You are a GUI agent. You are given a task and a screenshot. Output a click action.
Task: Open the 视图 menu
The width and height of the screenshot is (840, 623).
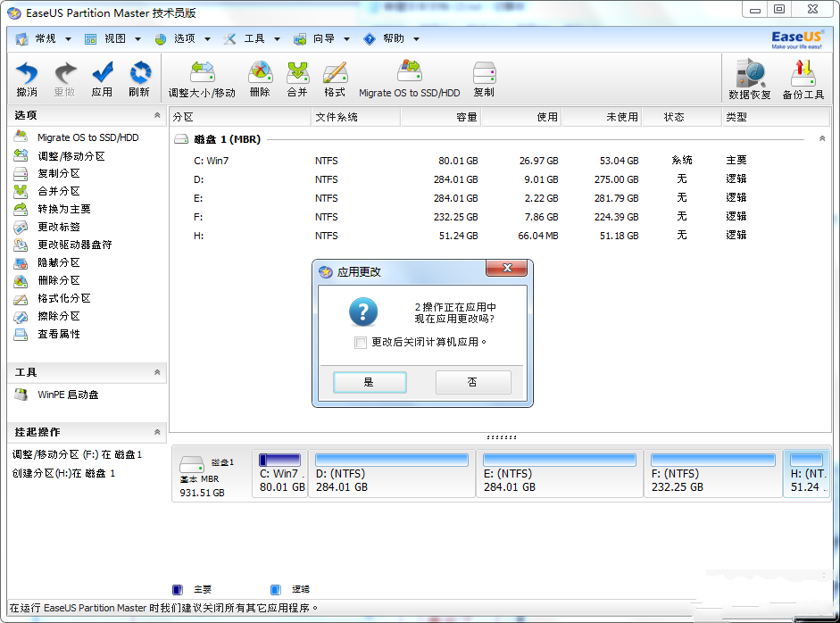click(113, 38)
